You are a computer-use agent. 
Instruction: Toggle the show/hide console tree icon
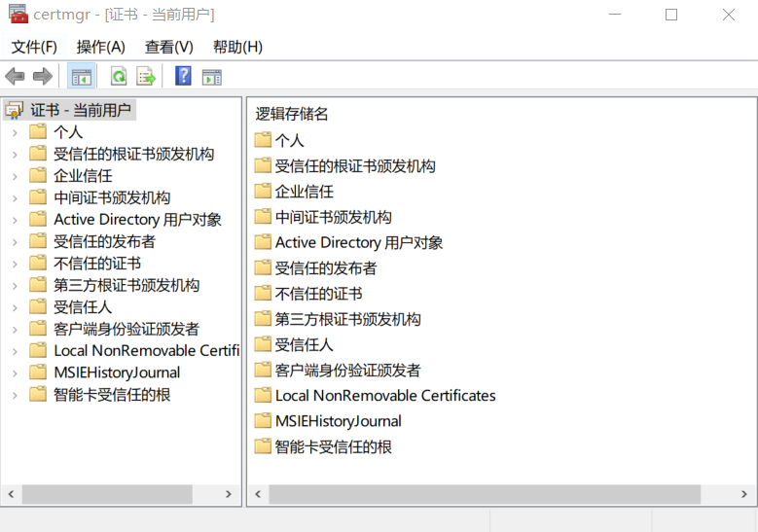tap(81, 76)
